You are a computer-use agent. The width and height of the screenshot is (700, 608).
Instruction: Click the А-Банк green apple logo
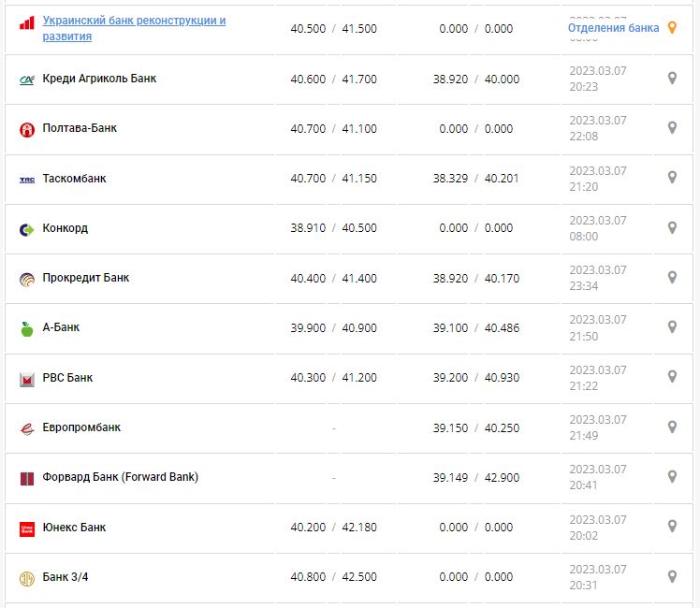[26, 328]
